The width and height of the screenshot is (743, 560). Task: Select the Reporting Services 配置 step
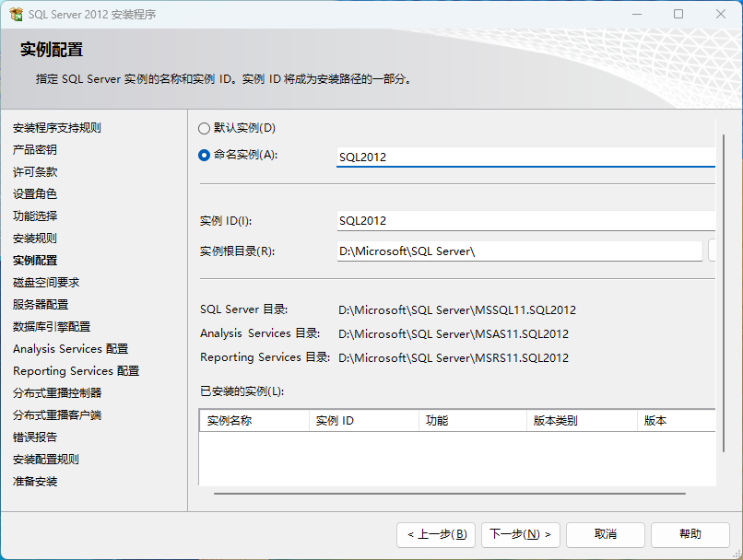click(x=77, y=371)
